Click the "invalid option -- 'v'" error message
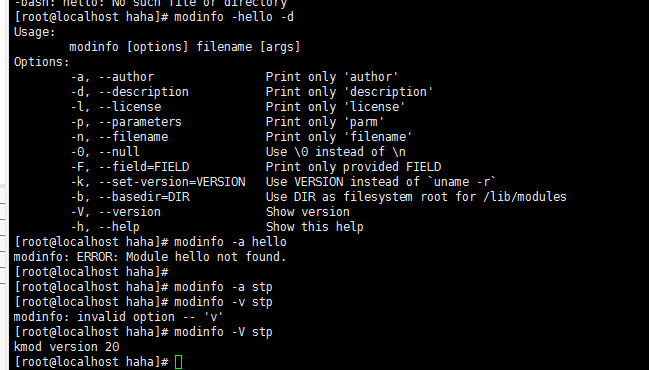Image resolution: width=649 pixels, height=370 pixels. [x=150, y=317]
